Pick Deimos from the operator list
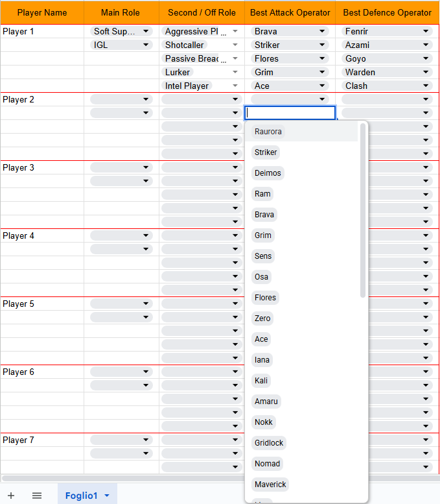Viewport: 440px width, 504px height. pyautogui.click(x=268, y=173)
